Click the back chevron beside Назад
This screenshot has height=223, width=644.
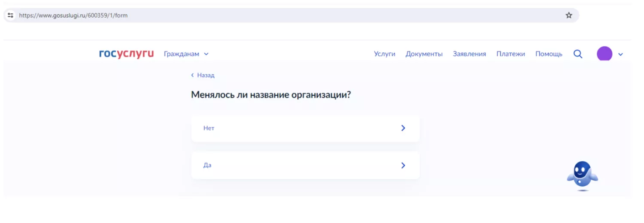(x=192, y=75)
